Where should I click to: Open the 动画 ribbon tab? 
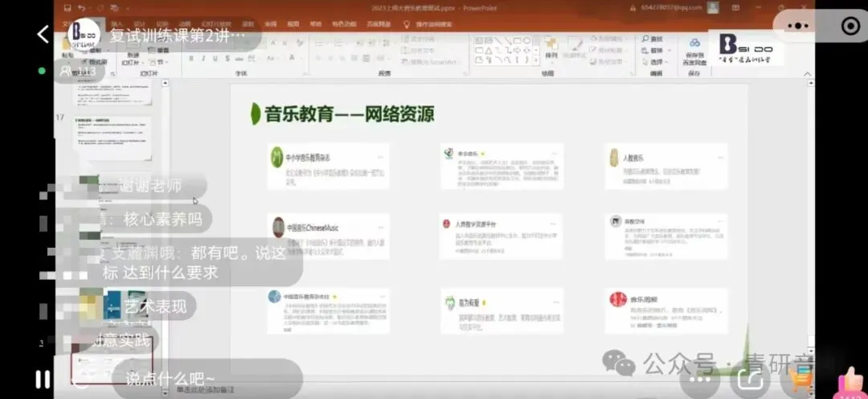click(x=184, y=24)
